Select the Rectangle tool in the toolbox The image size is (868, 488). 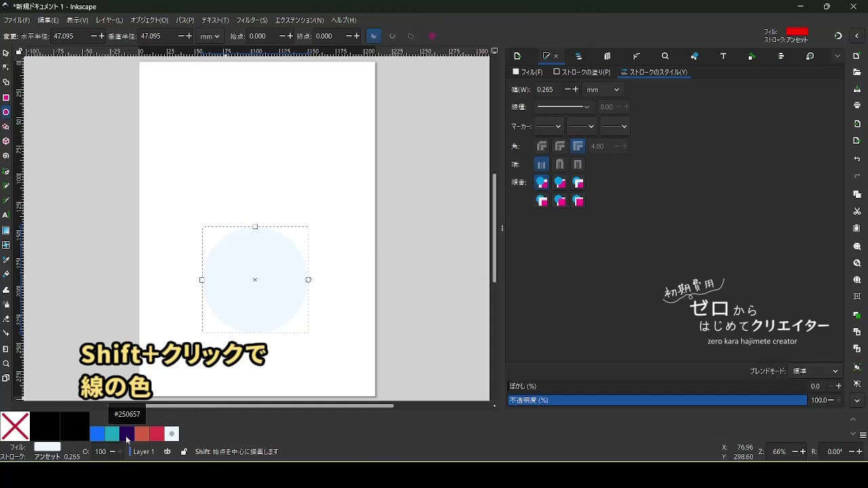point(6,98)
